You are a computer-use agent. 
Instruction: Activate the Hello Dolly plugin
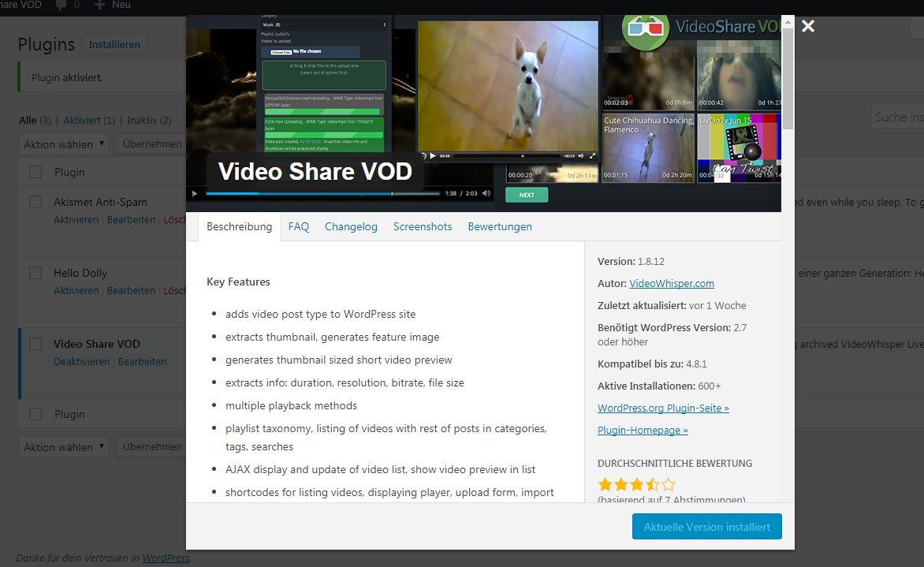pos(76,290)
